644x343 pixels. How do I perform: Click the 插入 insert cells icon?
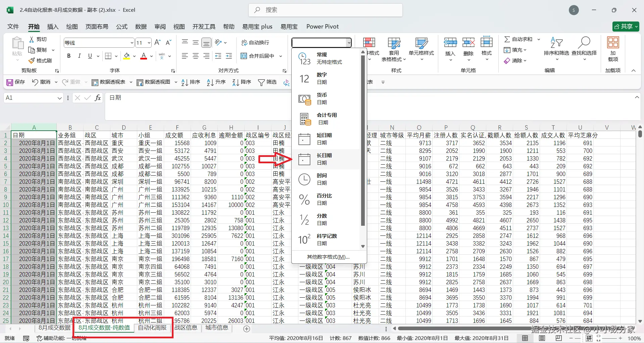(450, 42)
